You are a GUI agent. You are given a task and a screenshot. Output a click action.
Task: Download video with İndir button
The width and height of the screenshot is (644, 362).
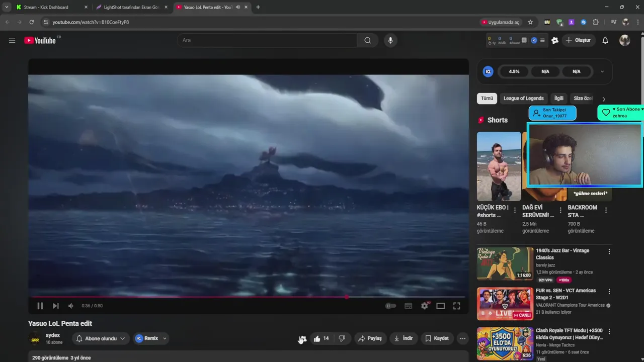point(404,338)
